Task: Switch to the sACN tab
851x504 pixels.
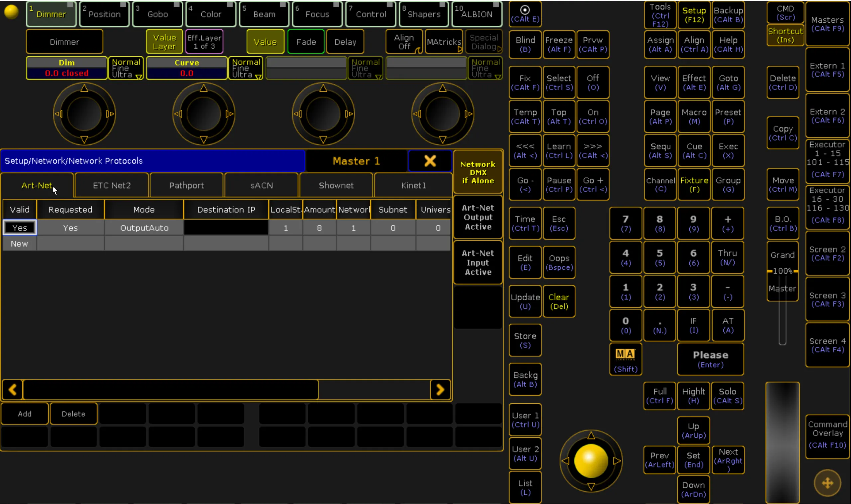Action: [261, 185]
